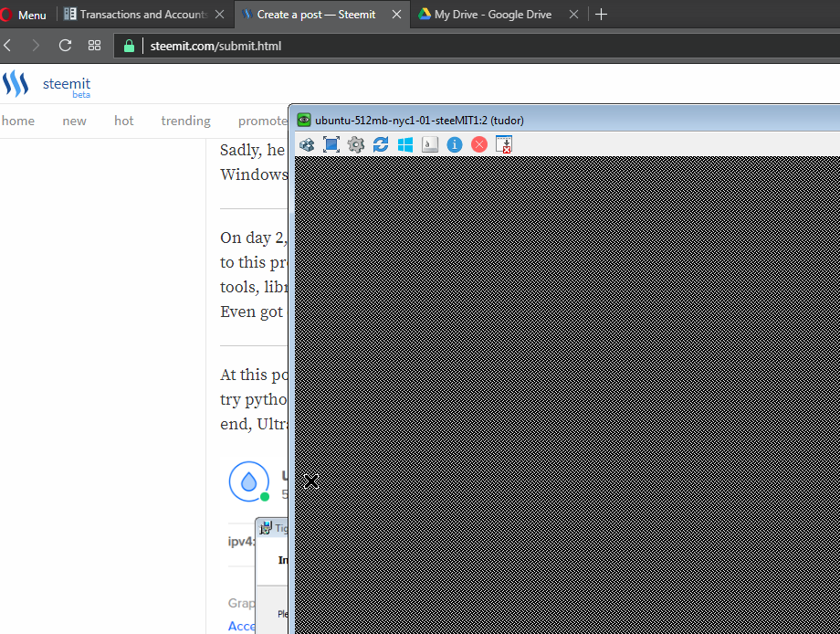Click the blue 'Acce' link at the bottom
840x634 pixels.
[242, 626]
